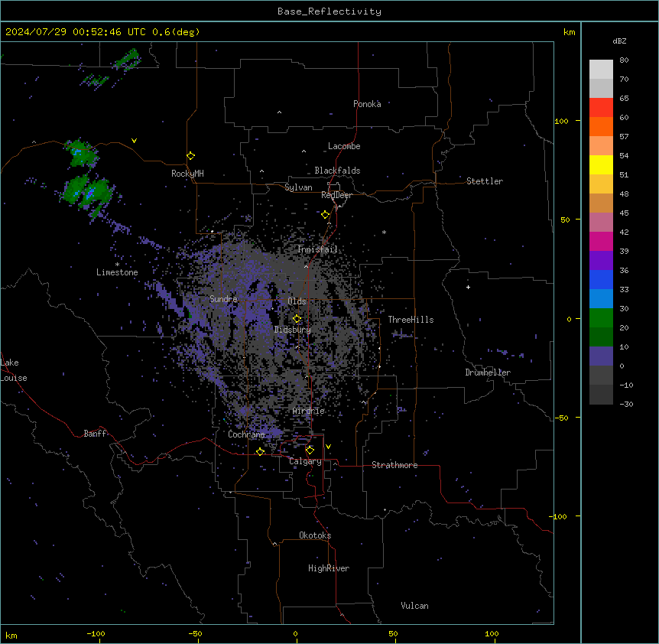Image resolution: width=659 pixels, height=644 pixels.
Task: Click the Sundre city label
Action: pyautogui.click(x=223, y=299)
